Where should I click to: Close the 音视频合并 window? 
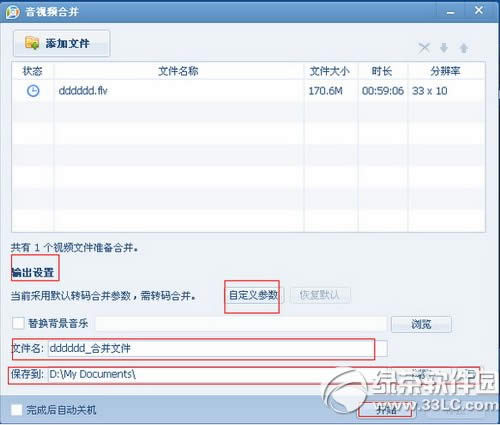(479, 11)
